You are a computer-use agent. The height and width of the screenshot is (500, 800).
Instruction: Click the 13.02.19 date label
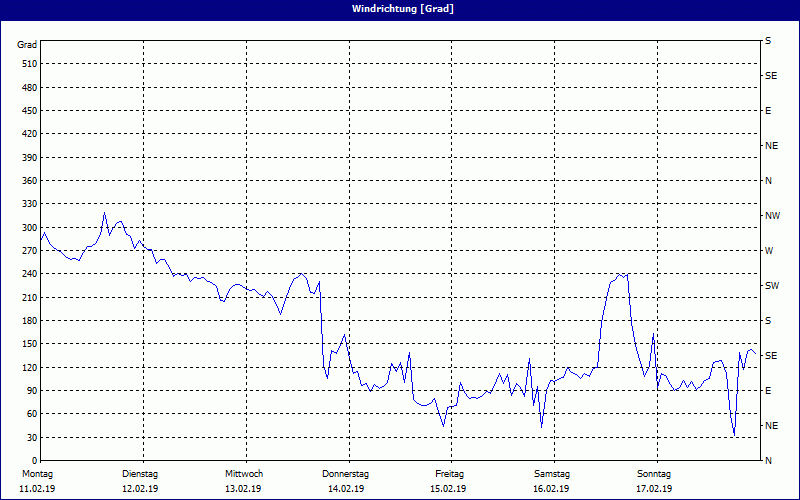pyautogui.click(x=244, y=489)
